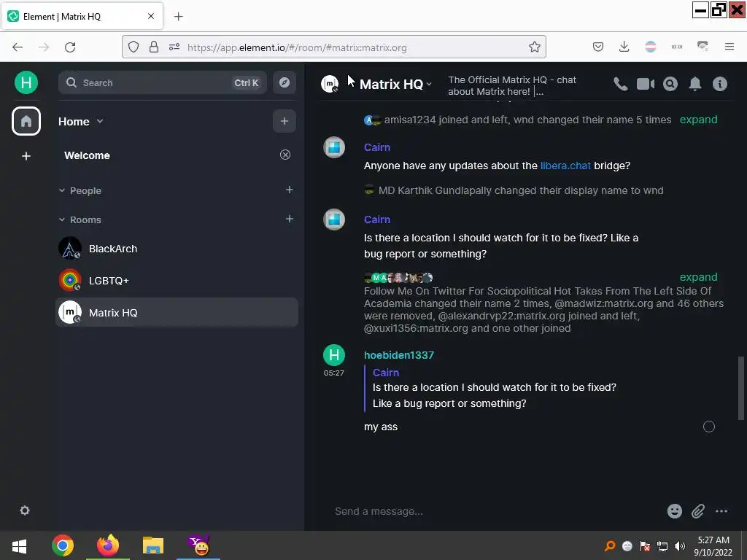Open the explore rooms compass icon
Viewport: 747px width, 560px height.
click(x=285, y=82)
